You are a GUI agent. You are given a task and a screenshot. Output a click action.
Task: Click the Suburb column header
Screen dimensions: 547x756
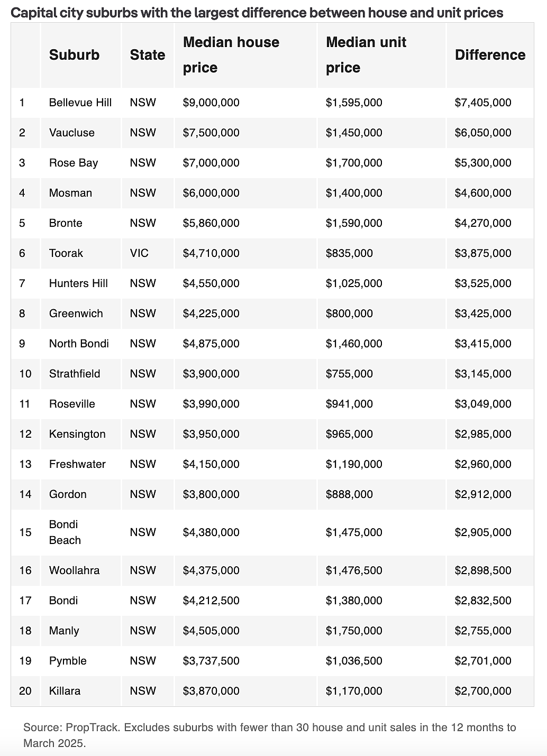[74, 55]
